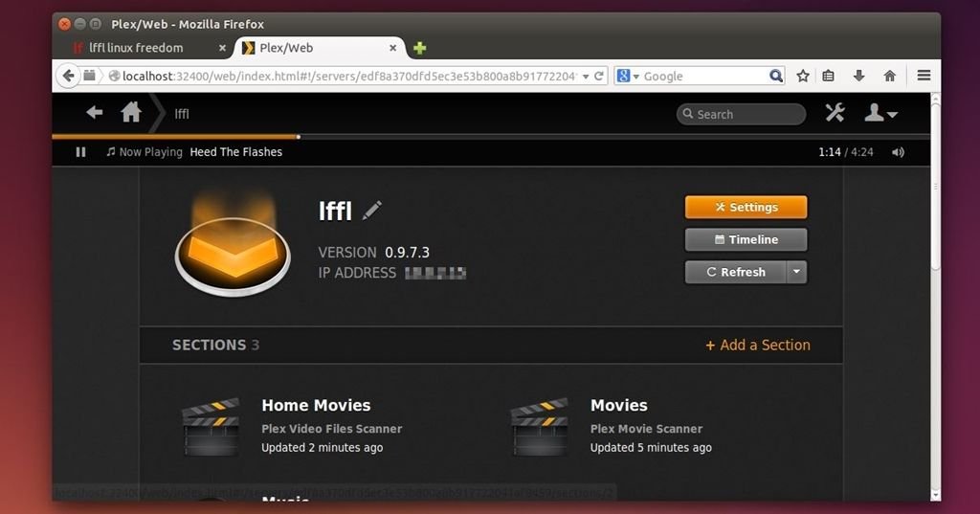This screenshot has height=514, width=980.
Task: Click Add a Section link
Action: 758,346
